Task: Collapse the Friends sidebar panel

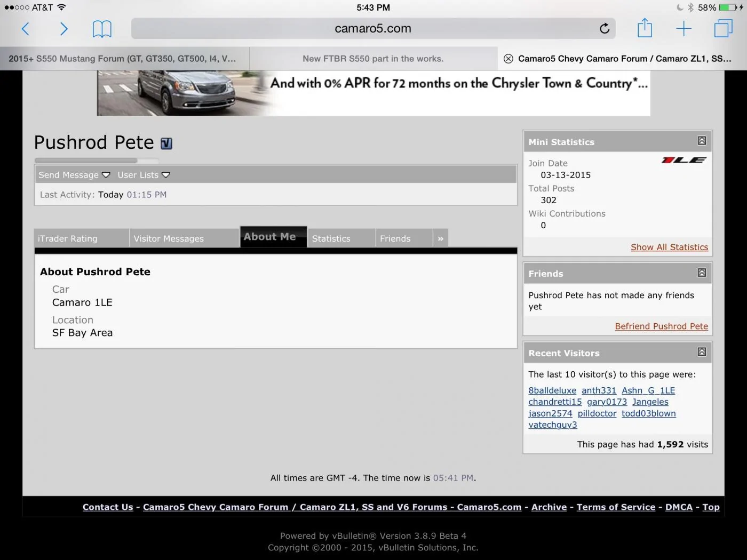Action: tap(702, 273)
